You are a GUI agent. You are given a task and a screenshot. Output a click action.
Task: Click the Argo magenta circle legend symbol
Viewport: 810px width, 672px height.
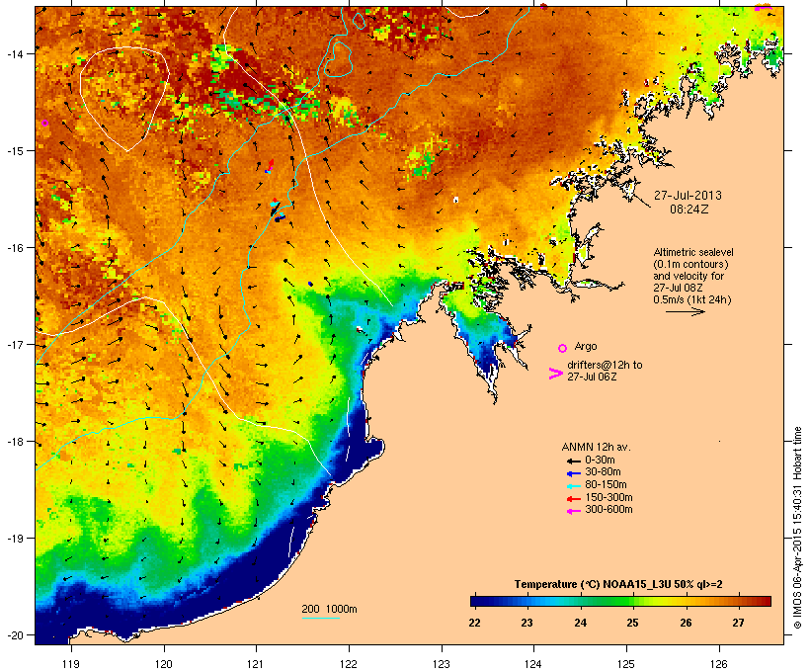[x=563, y=348]
